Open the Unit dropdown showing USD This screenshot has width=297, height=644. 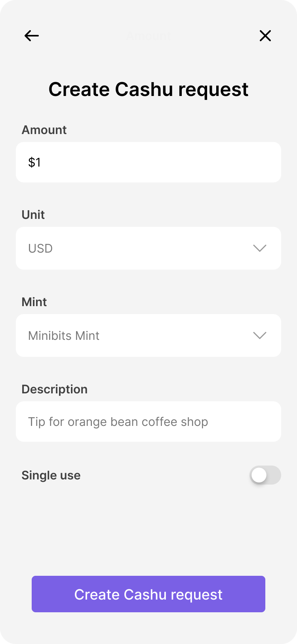(148, 248)
